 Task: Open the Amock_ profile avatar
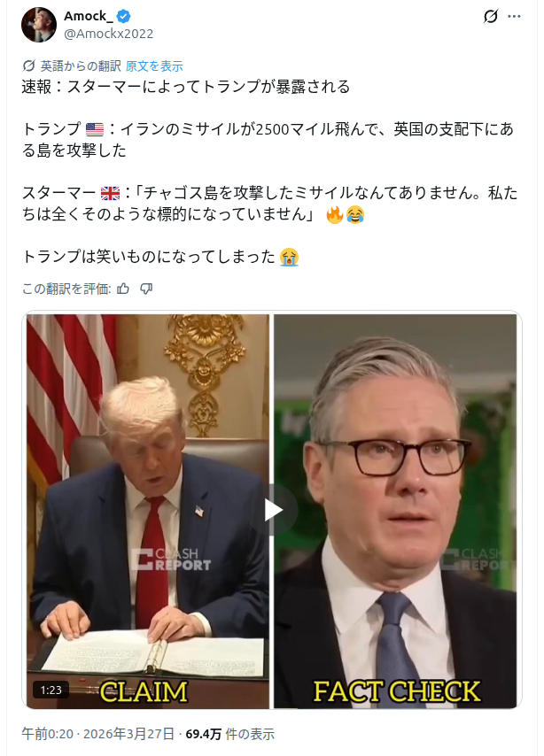(39, 25)
